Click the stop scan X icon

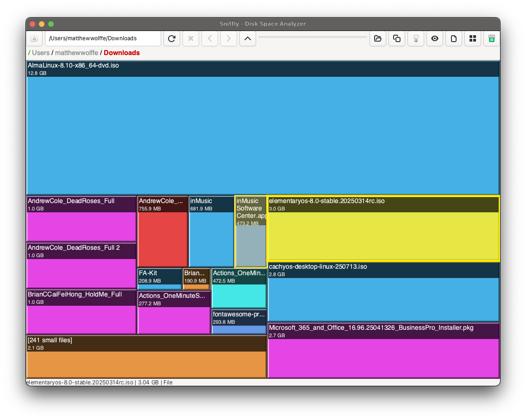coord(191,38)
